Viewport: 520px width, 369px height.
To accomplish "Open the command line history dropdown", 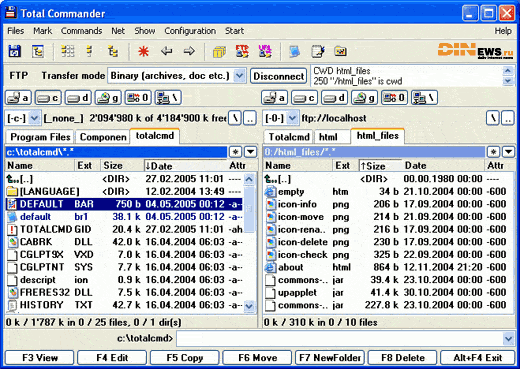I will point(508,339).
